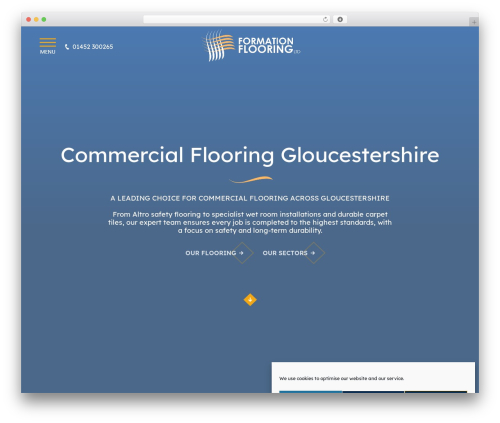
Task: Click paragraph starting From Altro safety flooring
Action: [x=250, y=222]
